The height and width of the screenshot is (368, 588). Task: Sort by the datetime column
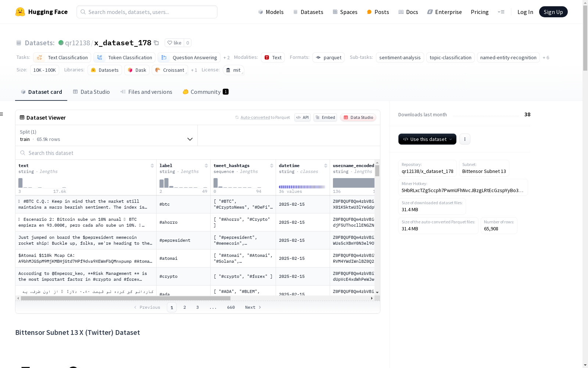tap(326, 166)
